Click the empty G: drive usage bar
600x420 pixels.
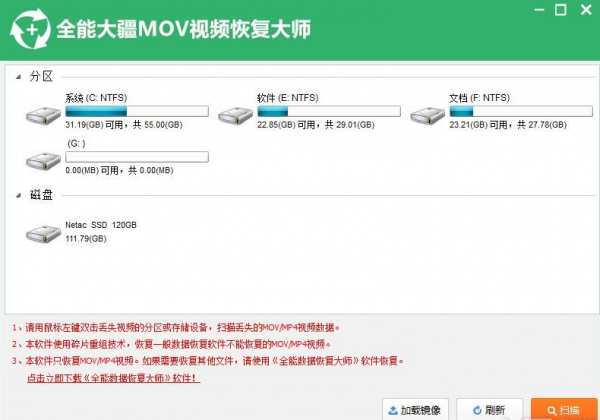point(137,157)
